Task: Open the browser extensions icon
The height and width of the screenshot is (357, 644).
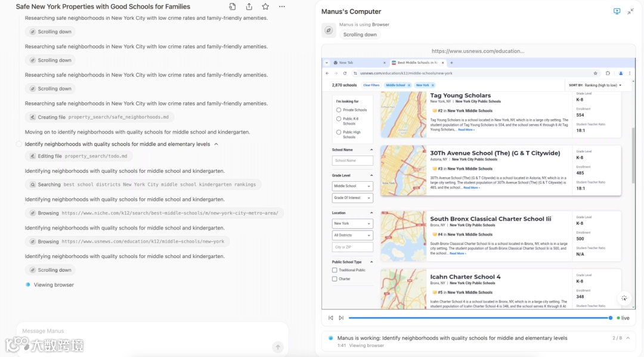Action: 608,73
